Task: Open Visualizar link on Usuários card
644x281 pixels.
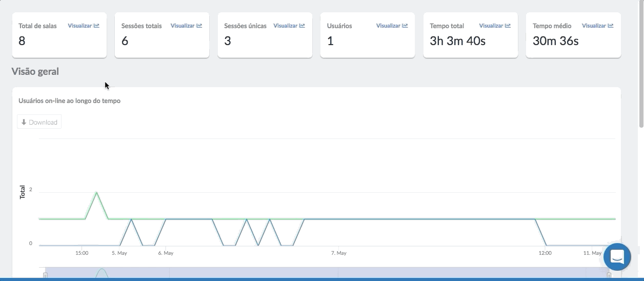Action: [392, 26]
